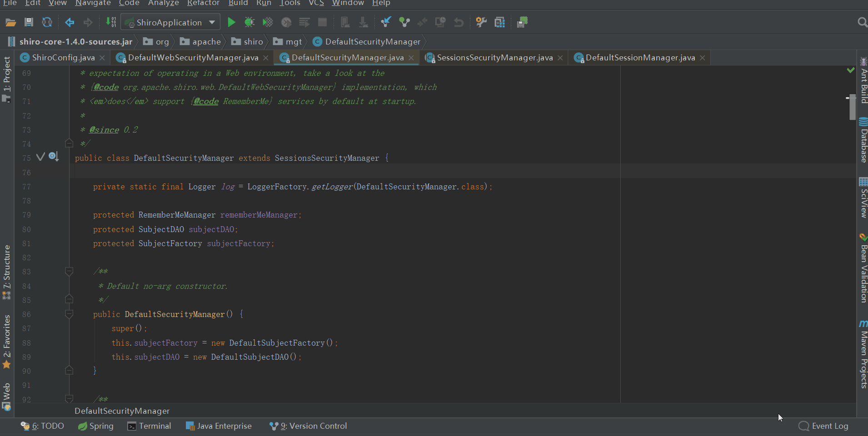Image resolution: width=868 pixels, height=436 pixels.
Task: Click the last toolbar icon with green chip
Action: coord(522,22)
